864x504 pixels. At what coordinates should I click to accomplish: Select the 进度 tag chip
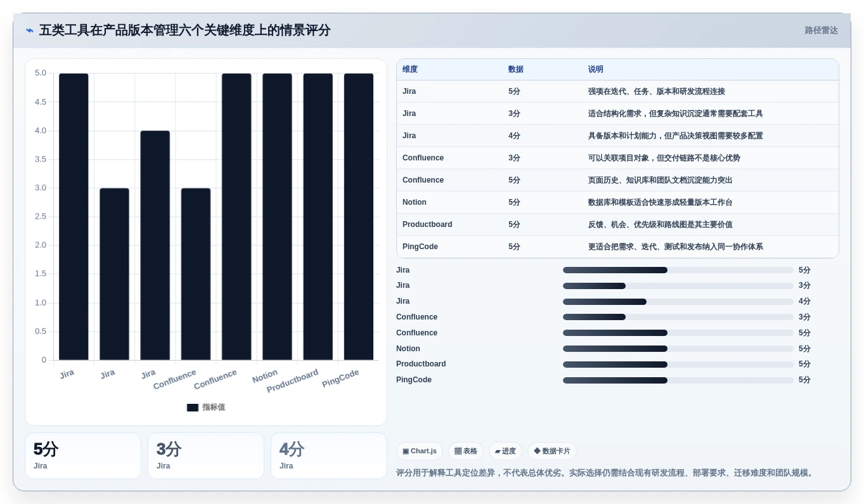tap(505, 451)
